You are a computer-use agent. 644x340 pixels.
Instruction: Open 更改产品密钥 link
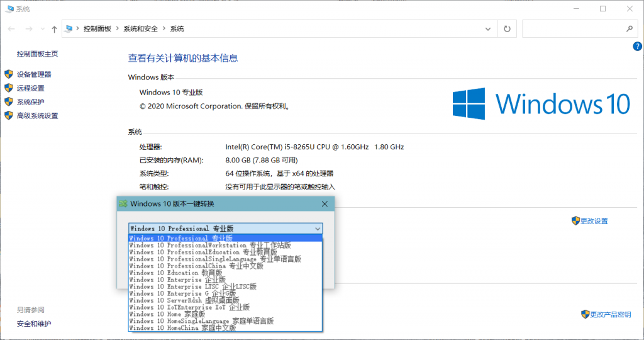tap(610, 315)
